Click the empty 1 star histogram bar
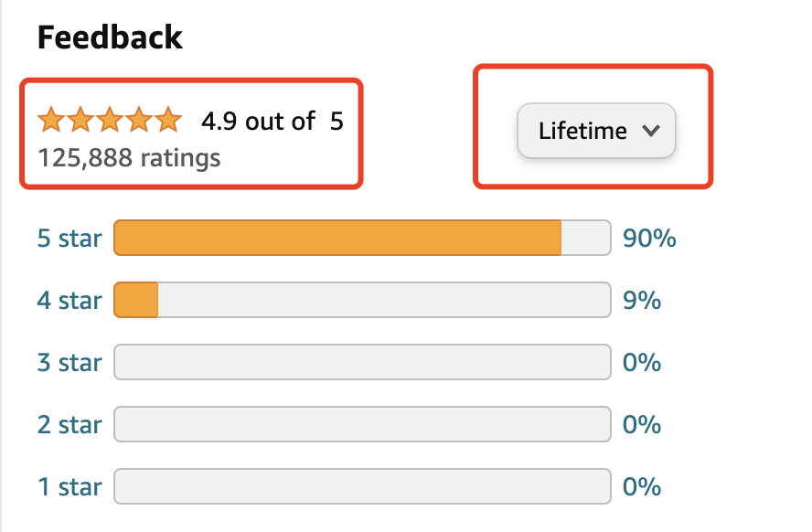The image size is (812, 532). [362, 487]
